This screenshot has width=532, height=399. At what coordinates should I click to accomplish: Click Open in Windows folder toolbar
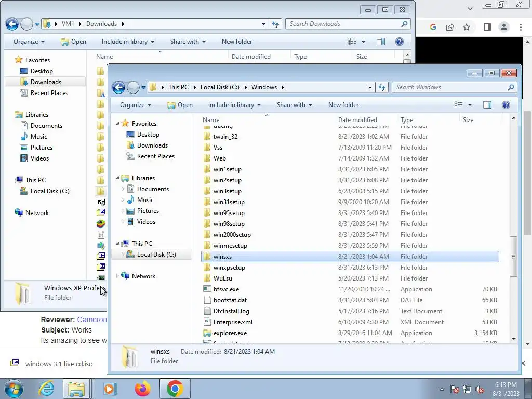coord(180,105)
